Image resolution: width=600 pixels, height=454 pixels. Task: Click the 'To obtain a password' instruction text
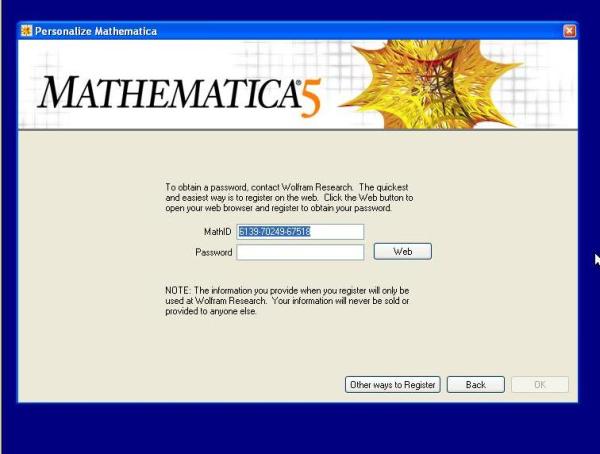[x=289, y=198]
